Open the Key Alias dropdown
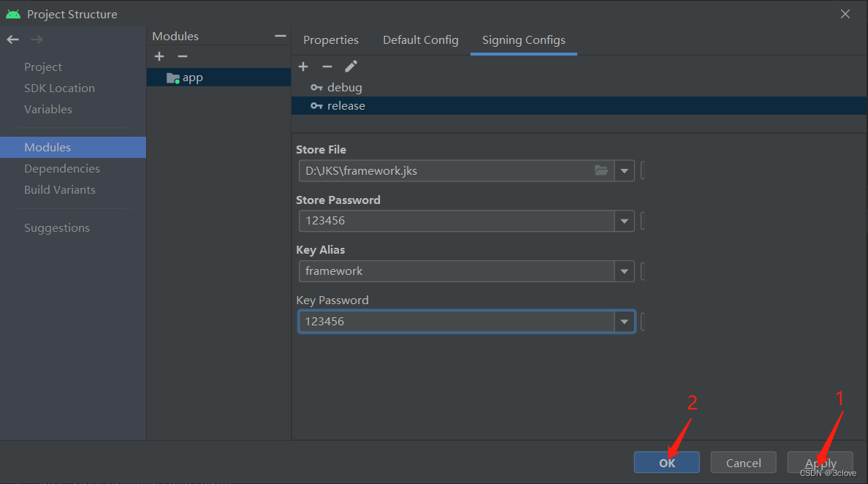 tap(624, 271)
